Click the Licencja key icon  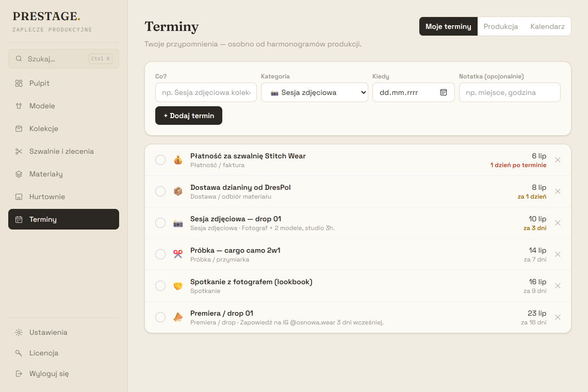(x=19, y=353)
